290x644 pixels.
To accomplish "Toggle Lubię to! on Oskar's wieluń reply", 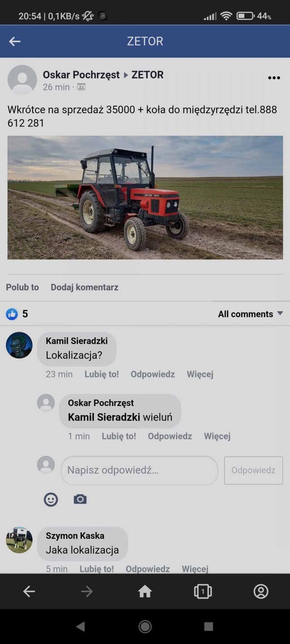I will tap(119, 436).
